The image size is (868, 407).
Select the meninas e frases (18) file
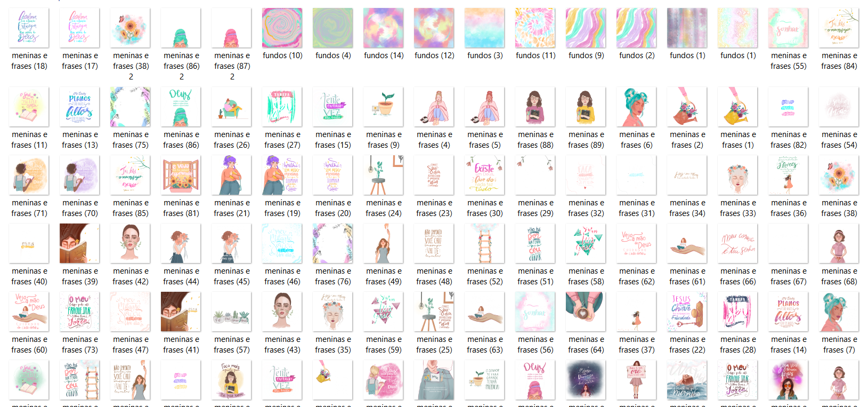point(29,28)
